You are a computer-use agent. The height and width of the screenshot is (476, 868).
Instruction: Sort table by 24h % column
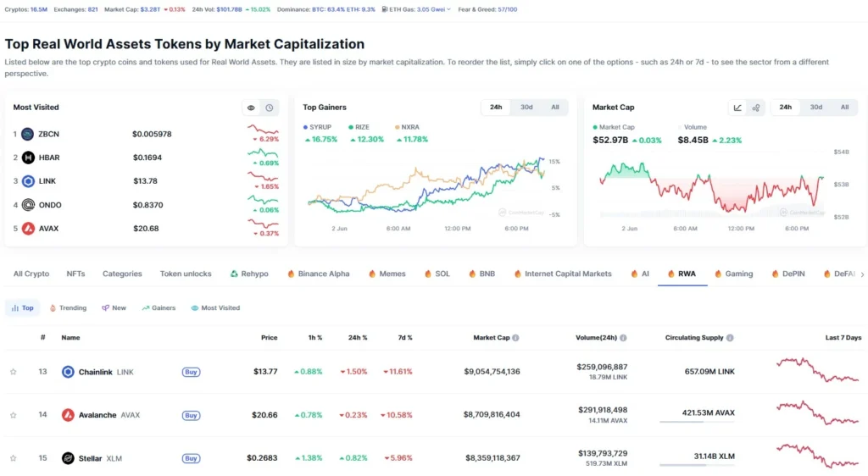(358, 338)
